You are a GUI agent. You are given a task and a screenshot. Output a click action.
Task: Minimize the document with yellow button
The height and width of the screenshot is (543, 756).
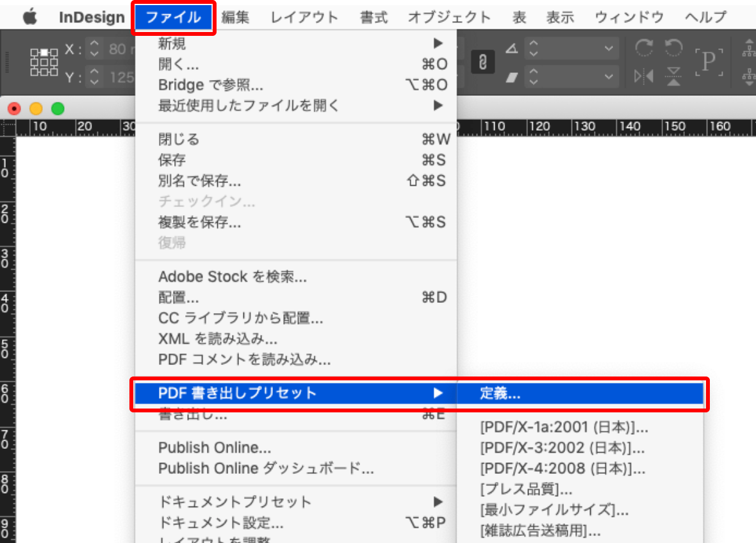point(36,109)
